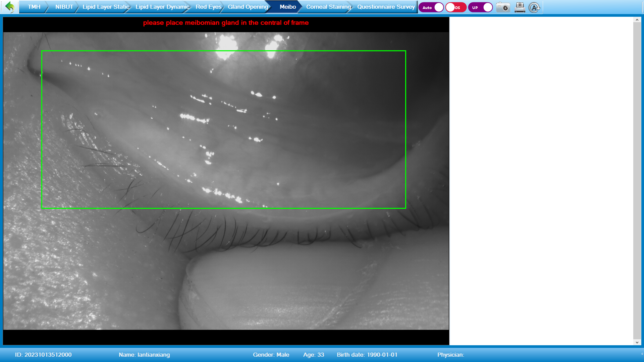Open the Lipid Layer Static tab
The width and height of the screenshot is (644, 362).
[106, 7]
